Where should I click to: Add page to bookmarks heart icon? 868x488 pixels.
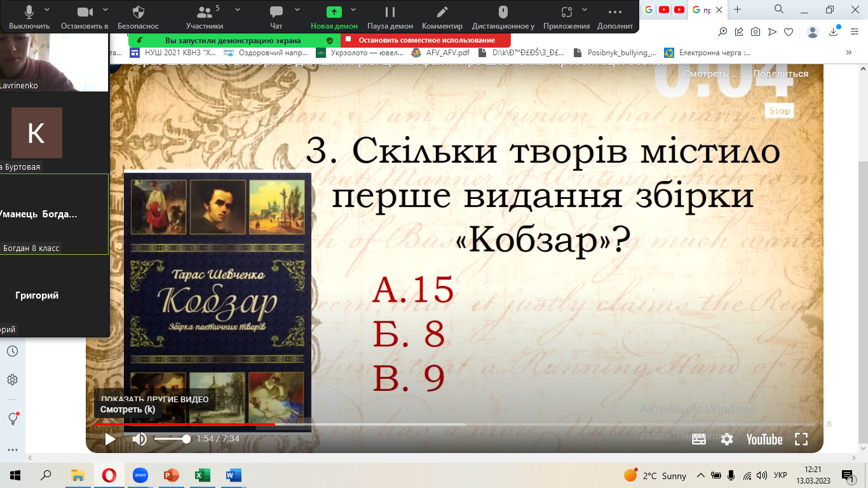click(x=789, y=32)
